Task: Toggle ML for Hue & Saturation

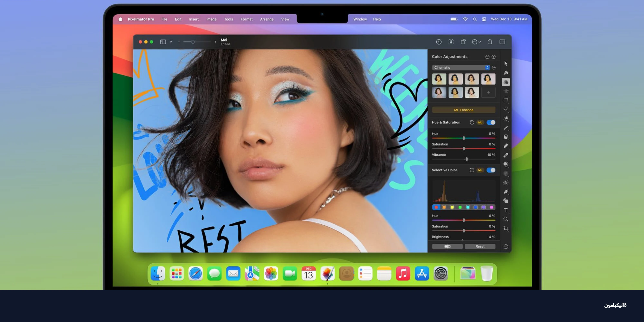Action: (x=480, y=122)
